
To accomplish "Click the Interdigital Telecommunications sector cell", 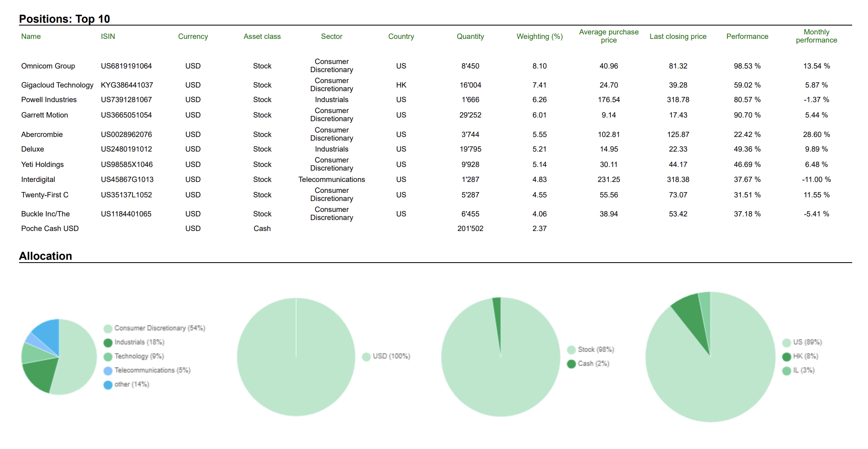I will click(x=331, y=180).
